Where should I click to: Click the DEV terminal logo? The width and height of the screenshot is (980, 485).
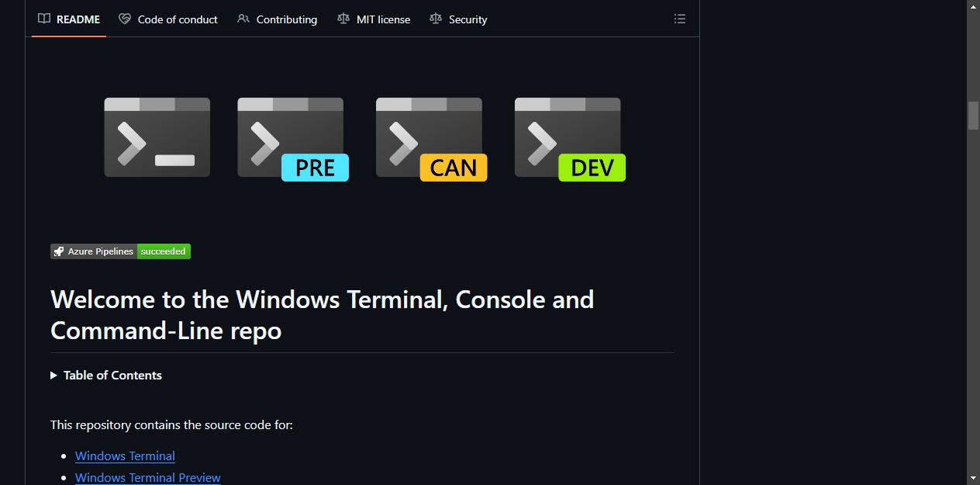tap(570, 140)
